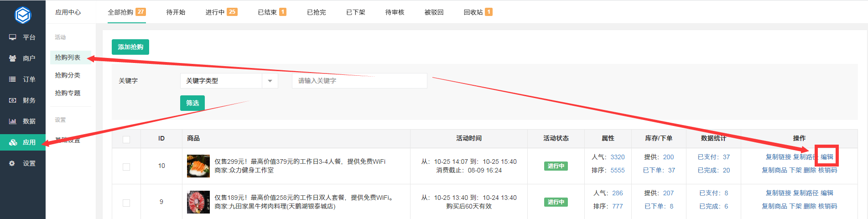Image resolution: width=868 pixels, height=219 pixels.
Task: Click 下架 for the ID 9 row
Action: point(795,206)
